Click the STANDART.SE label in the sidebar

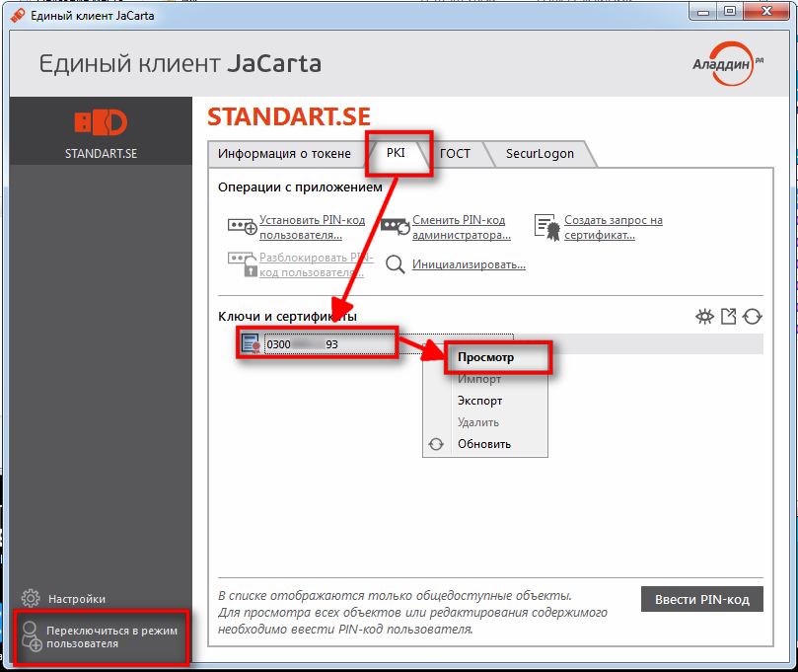[x=101, y=154]
